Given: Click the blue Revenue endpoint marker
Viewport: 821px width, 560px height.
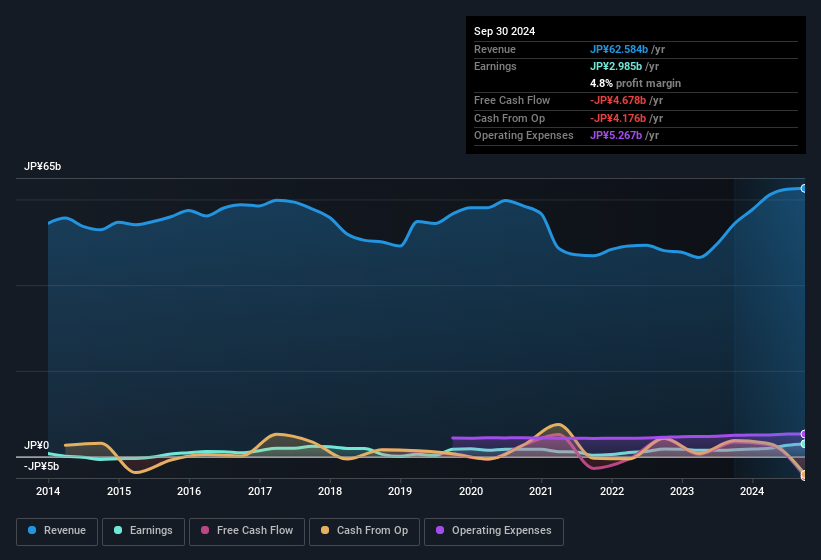Looking at the screenshot, I should [x=804, y=188].
